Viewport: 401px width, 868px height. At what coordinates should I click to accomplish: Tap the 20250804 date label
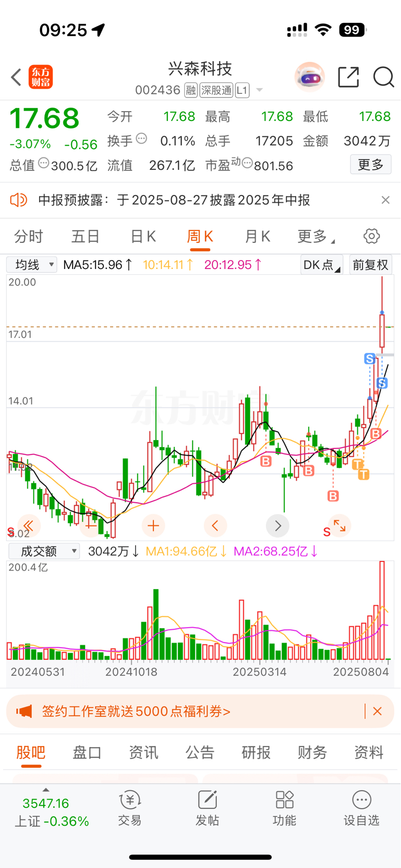(x=361, y=671)
